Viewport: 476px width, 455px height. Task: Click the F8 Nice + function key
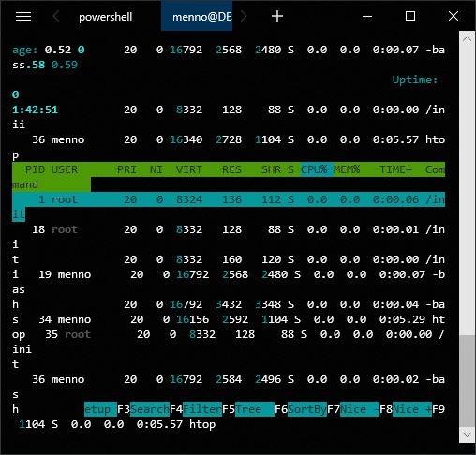point(406,409)
